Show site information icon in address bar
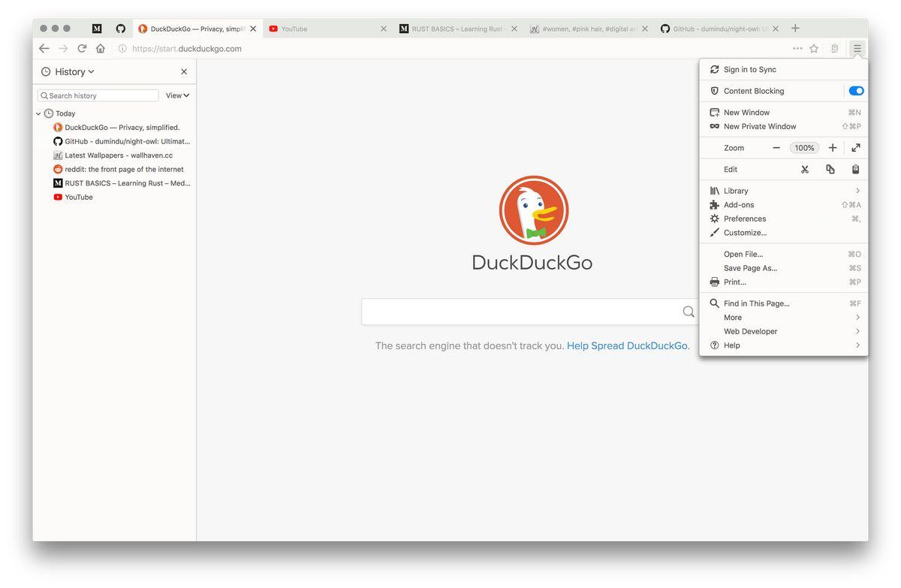Image resolution: width=901 pixels, height=588 pixels. tap(122, 48)
